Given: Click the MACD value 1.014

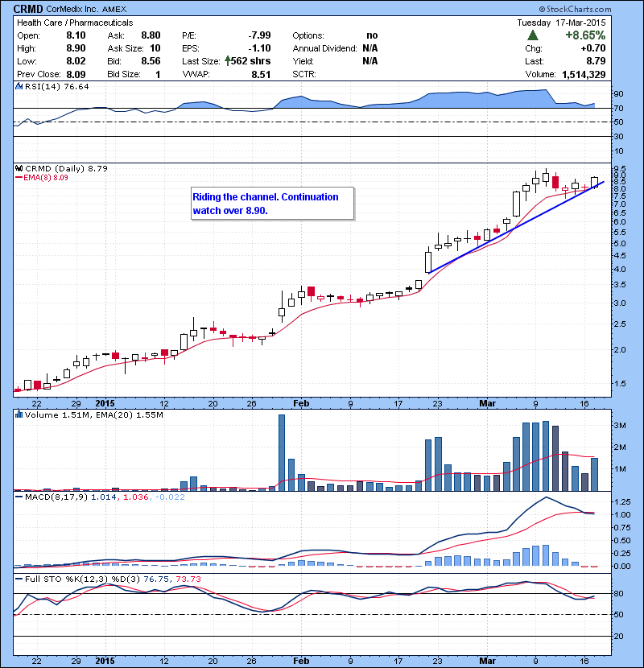Looking at the screenshot, I should pyautogui.click(x=104, y=497).
